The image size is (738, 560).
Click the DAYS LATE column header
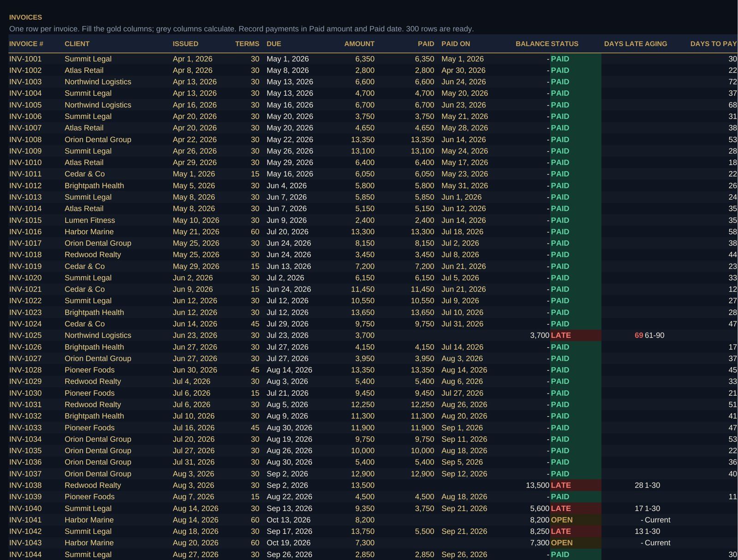[x=623, y=44]
